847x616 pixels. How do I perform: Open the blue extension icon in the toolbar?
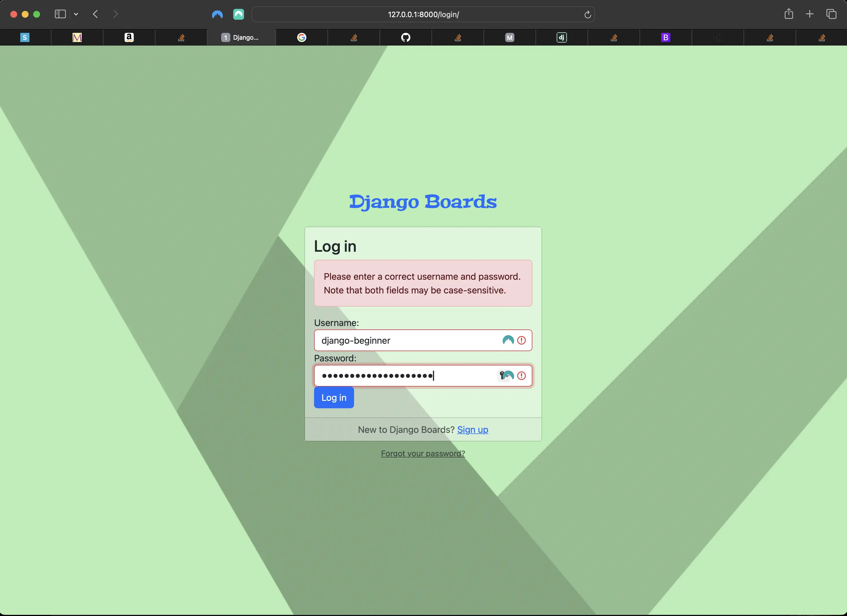coord(217,15)
